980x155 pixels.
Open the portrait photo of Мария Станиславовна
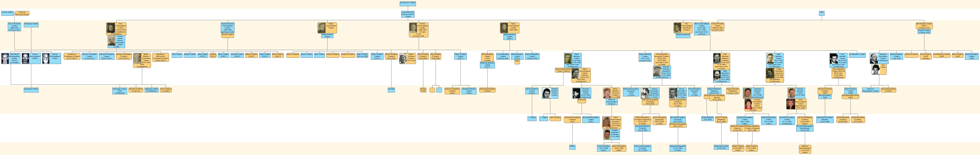coord(322,28)
